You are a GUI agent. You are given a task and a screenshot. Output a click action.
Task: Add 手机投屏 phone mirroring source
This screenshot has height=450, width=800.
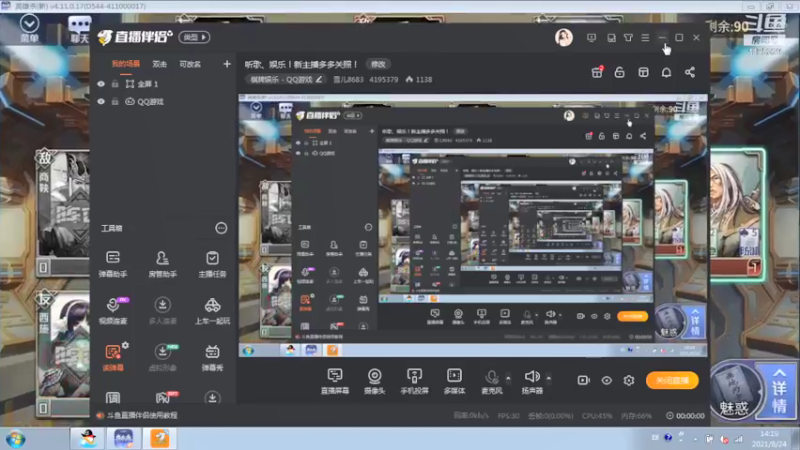tap(414, 381)
